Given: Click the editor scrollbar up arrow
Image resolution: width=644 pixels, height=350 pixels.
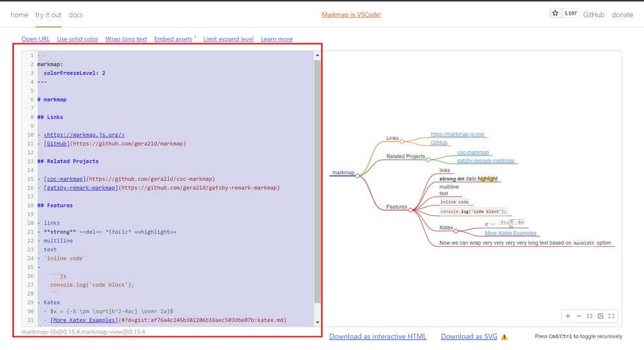Looking at the screenshot, I should click(x=317, y=55).
